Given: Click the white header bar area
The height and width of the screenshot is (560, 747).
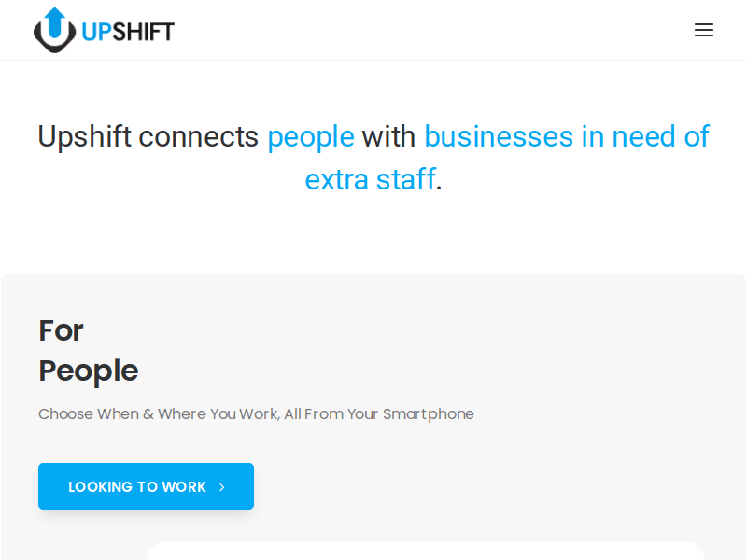Looking at the screenshot, I should [x=420, y=29].
